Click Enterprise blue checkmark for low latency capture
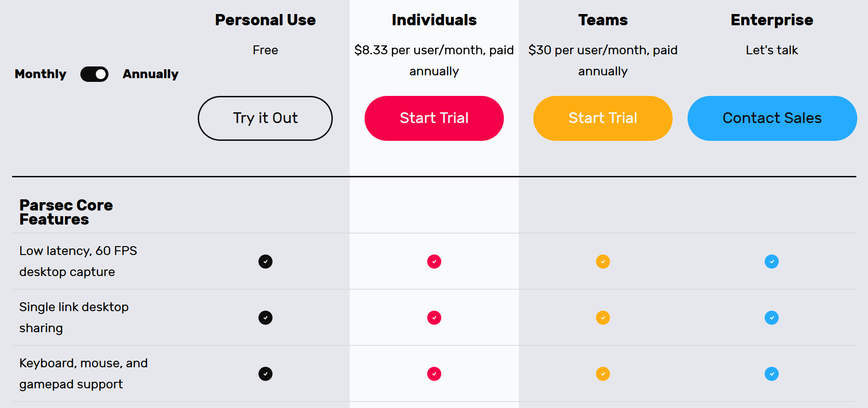868x408 pixels. pos(772,262)
